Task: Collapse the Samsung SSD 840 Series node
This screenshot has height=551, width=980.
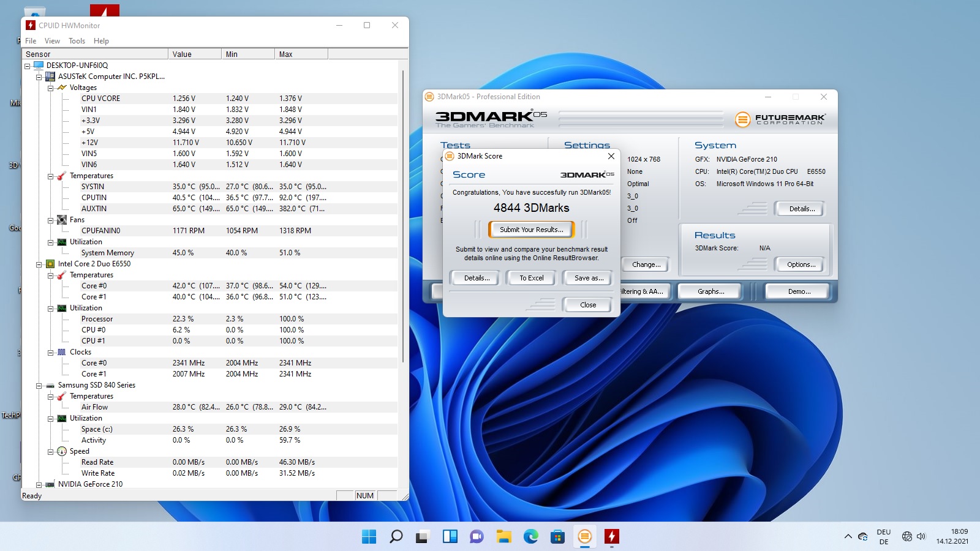Action: [39, 386]
